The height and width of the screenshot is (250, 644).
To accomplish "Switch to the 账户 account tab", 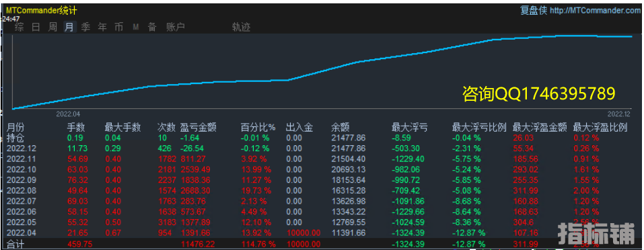I will (x=176, y=28).
